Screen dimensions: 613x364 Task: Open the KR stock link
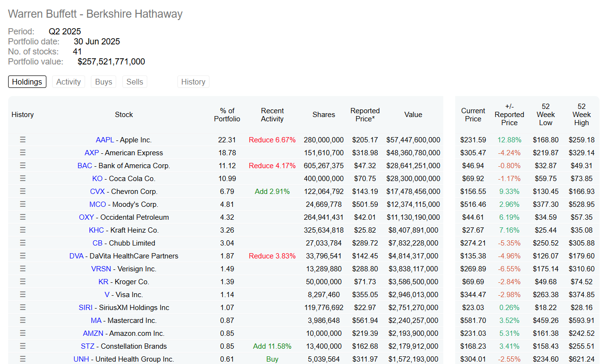coord(103,282)
